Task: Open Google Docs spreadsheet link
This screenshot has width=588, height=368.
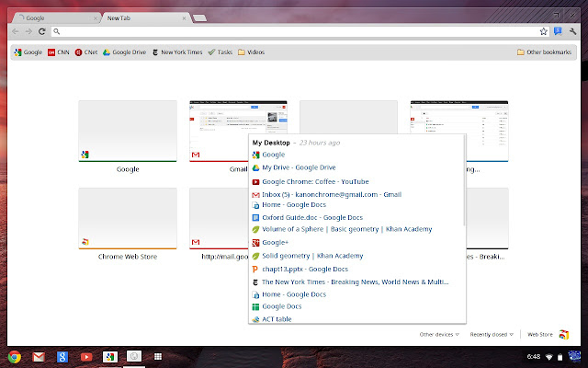Action: 282,306
